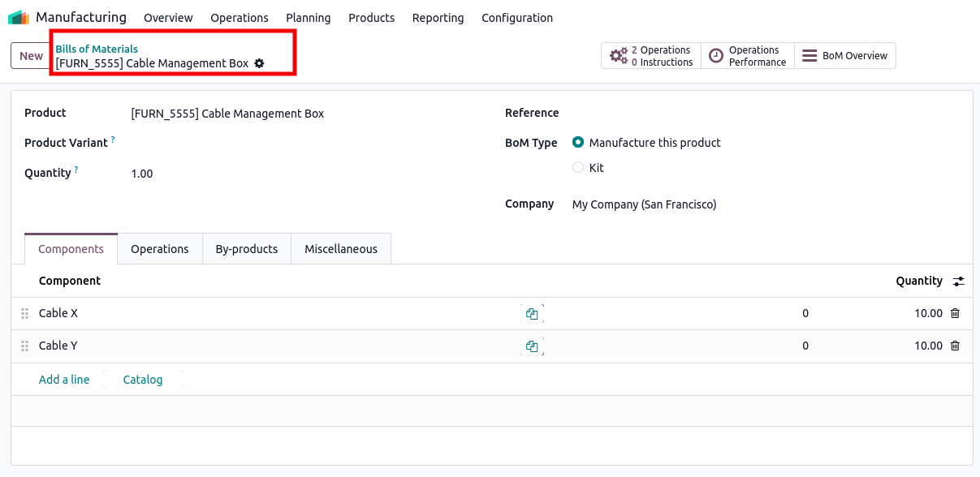Click the Manufacturing app logo icon

coord(19,17)
